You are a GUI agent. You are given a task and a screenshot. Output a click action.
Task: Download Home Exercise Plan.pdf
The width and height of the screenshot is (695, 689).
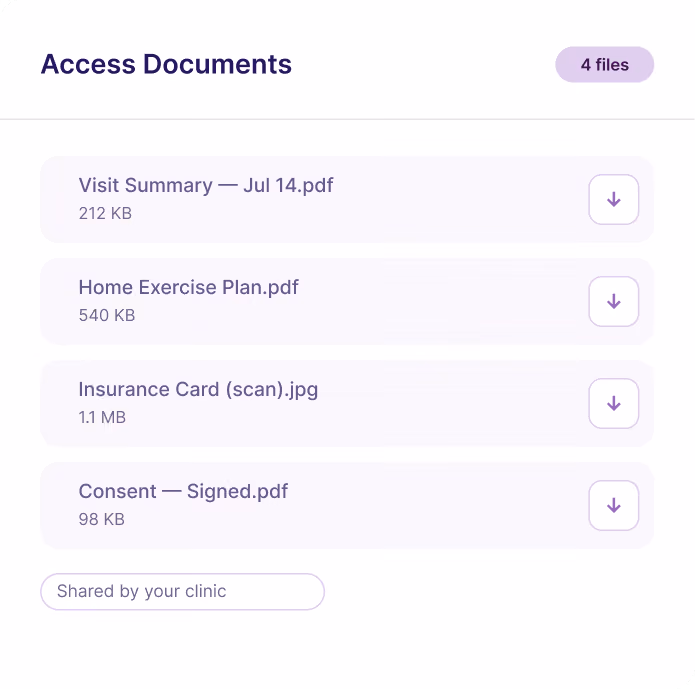pos(613,301)
